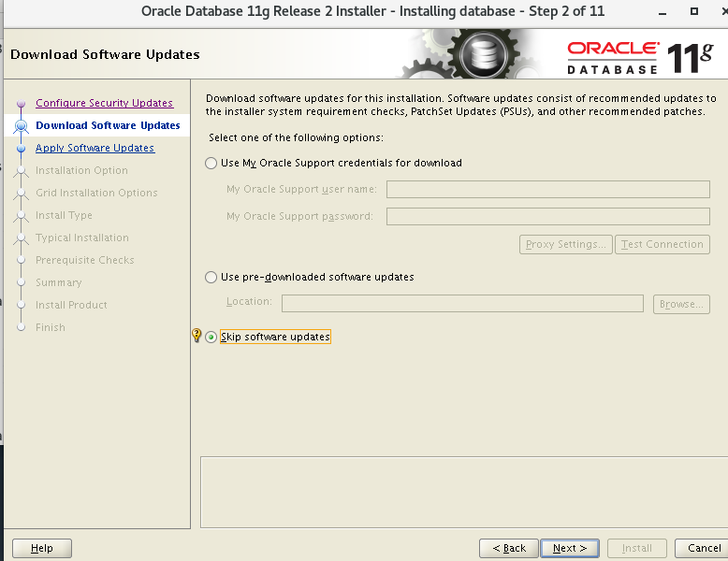Proceed with Next button
The width and height of the screenshot is (728, 561).
tap(570, 548)
